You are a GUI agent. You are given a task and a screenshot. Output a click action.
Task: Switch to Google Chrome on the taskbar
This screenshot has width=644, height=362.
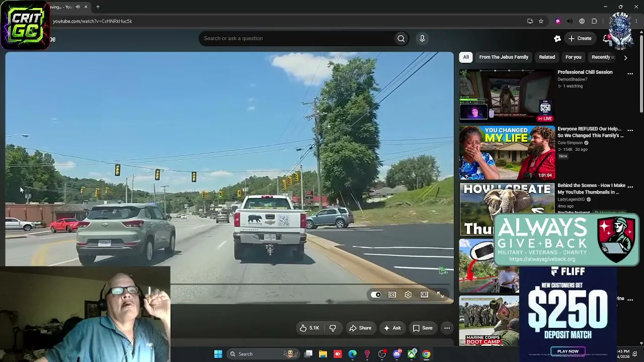[x=426, y=354]
